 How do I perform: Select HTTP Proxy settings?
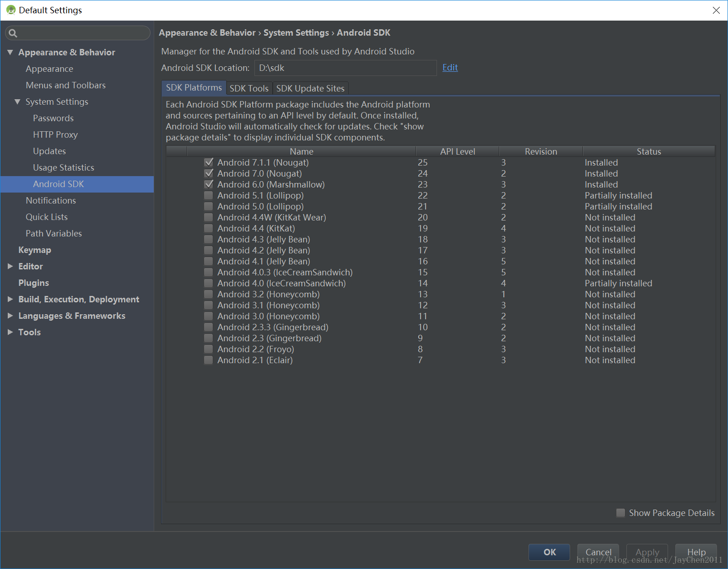tap(55, 134)
